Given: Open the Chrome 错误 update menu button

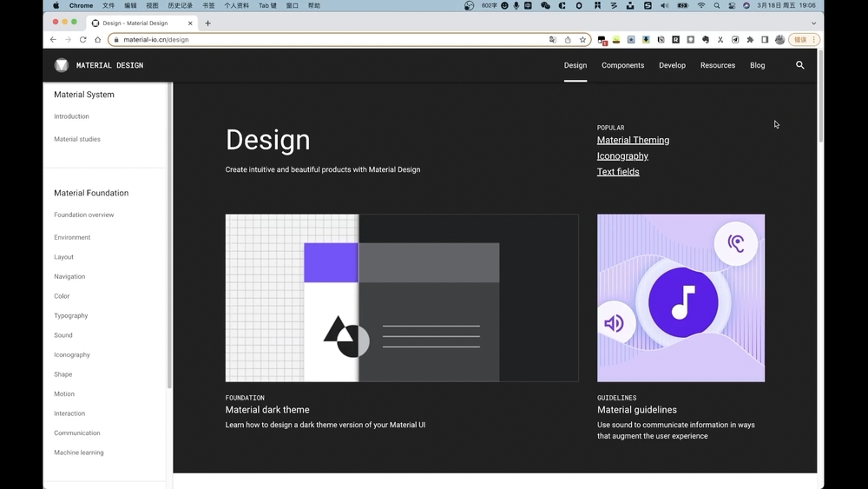Looking at the screenshot, I should tap(805, 39).
